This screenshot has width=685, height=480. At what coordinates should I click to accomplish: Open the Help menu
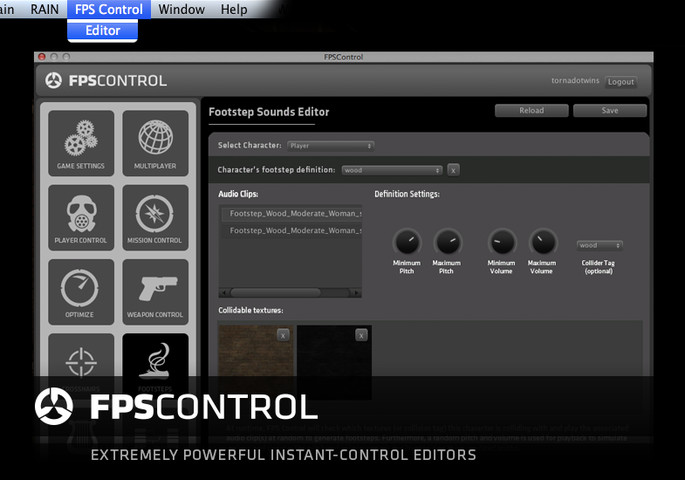click(234, 9)
